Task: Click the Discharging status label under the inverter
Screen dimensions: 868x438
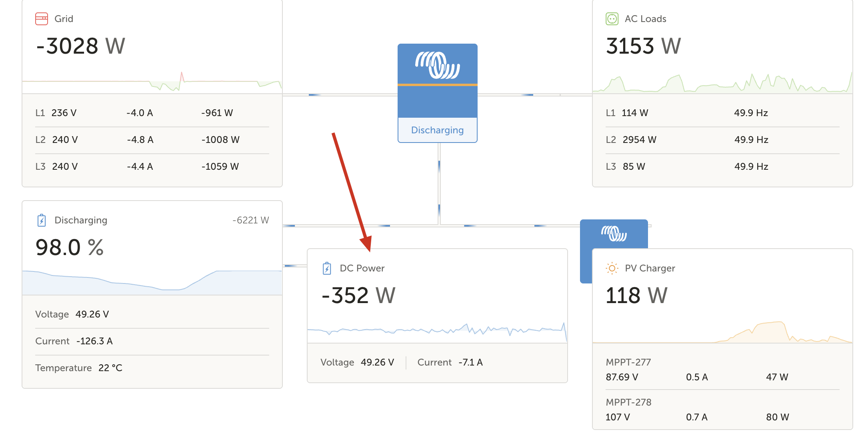Action: [x=437, y=130]
